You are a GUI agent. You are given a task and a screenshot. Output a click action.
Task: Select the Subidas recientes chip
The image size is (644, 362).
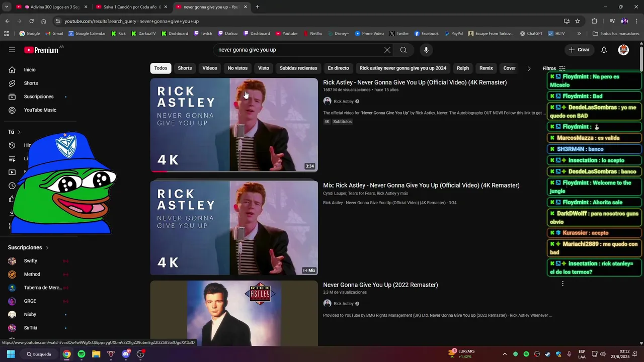point(298,68)
